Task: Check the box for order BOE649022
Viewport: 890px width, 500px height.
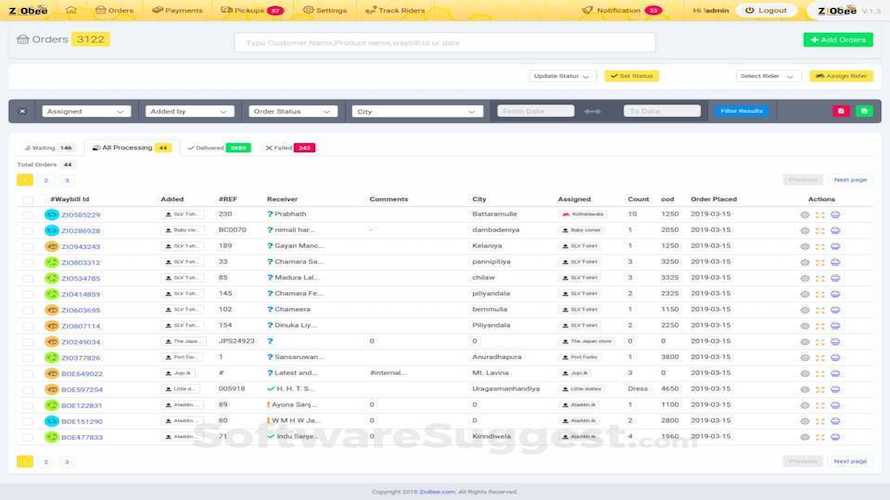Action: point(27,374)
